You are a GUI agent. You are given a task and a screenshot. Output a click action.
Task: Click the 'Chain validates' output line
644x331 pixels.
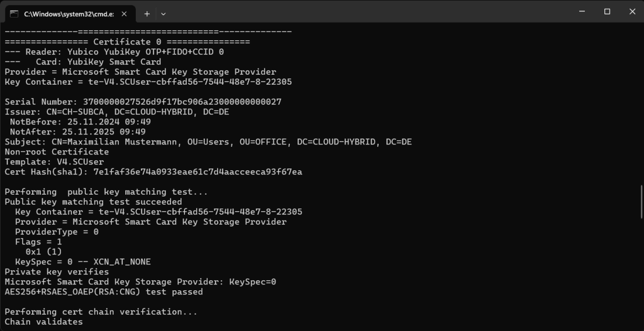(x=43, y=322)
